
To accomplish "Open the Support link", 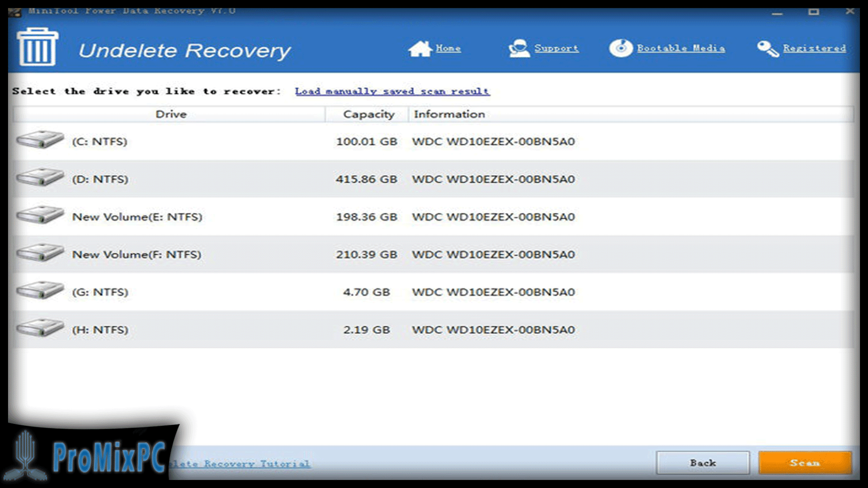I will click(557, 48).
